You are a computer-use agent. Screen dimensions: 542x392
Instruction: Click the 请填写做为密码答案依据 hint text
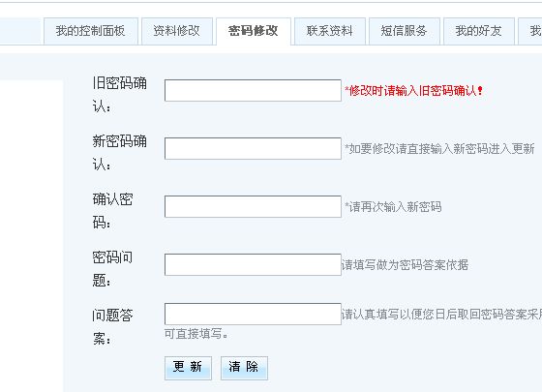coord(406,265)
